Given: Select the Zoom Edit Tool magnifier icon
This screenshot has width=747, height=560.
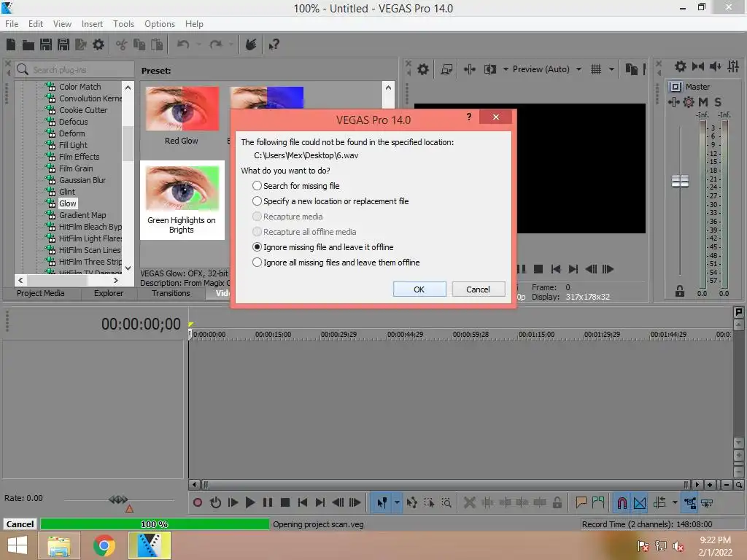Looking at the screenshot, I should (x=446, y=502).
